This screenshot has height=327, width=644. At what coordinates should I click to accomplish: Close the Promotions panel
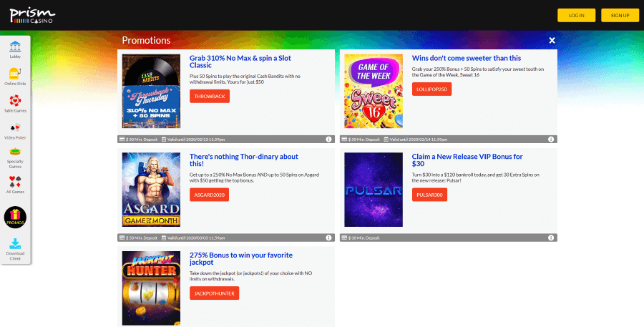(552, 40)
